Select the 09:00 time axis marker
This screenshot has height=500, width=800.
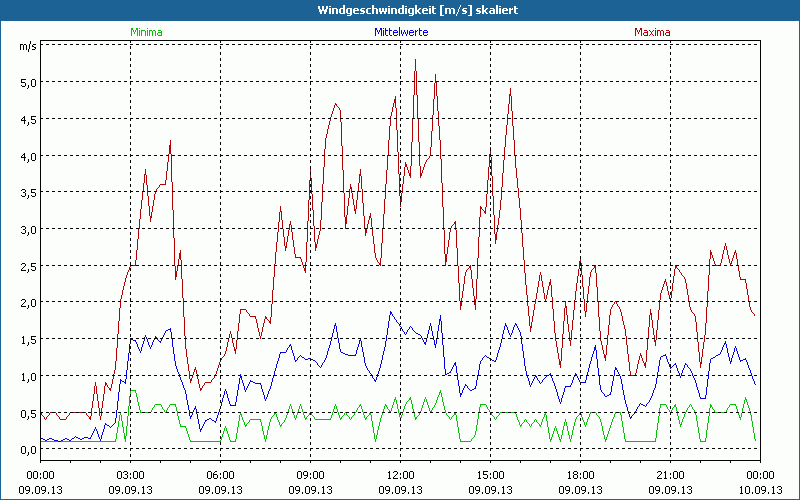click(x=310, y=475)
